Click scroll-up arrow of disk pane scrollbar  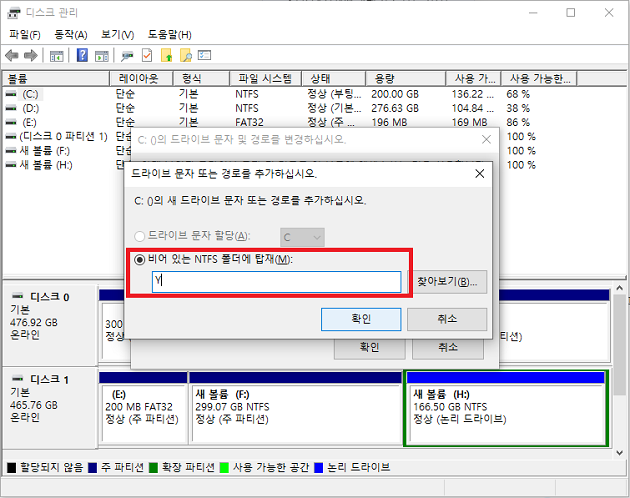coord(619,288)
